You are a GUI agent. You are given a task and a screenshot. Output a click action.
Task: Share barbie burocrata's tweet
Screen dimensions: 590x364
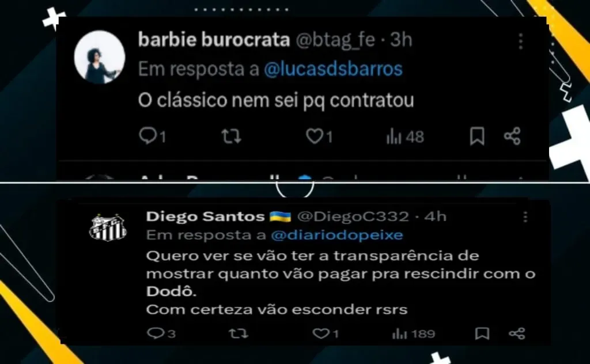[512, 136]
